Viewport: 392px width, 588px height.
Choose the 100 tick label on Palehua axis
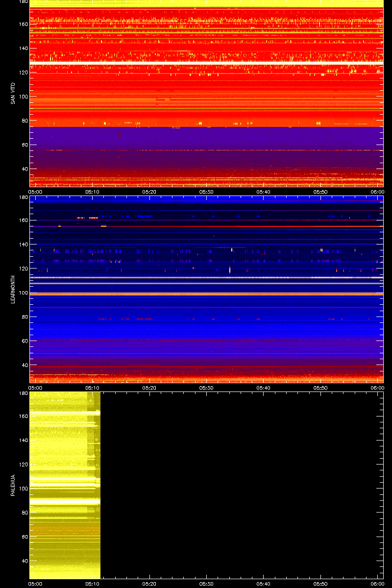pyautogui.click(x=23, y=489)
